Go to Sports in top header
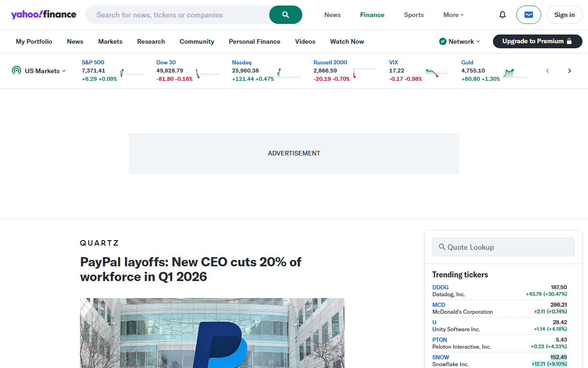This screenshot has width=588, height=368. click(x=414, y=15)
